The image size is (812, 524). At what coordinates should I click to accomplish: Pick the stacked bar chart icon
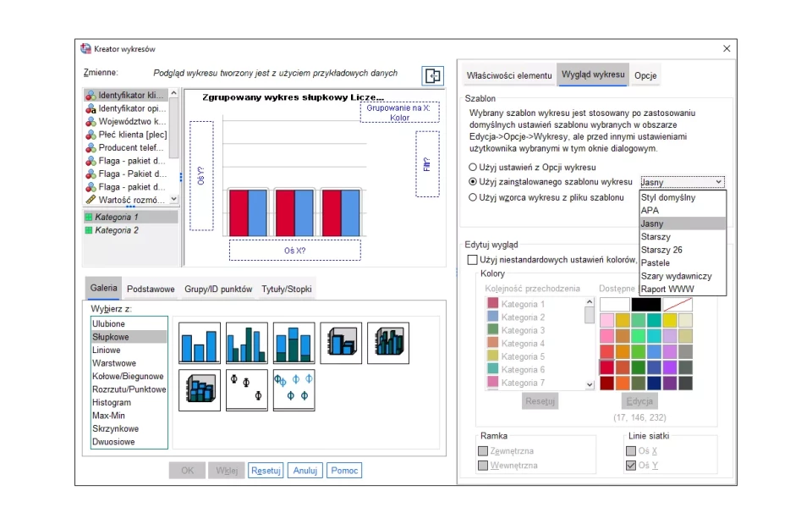point(294,343)
